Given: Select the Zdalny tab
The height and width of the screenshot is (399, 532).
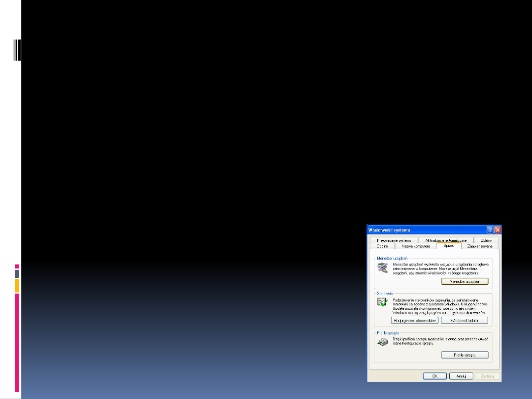Looking at the screenshot, I should 486,240.
